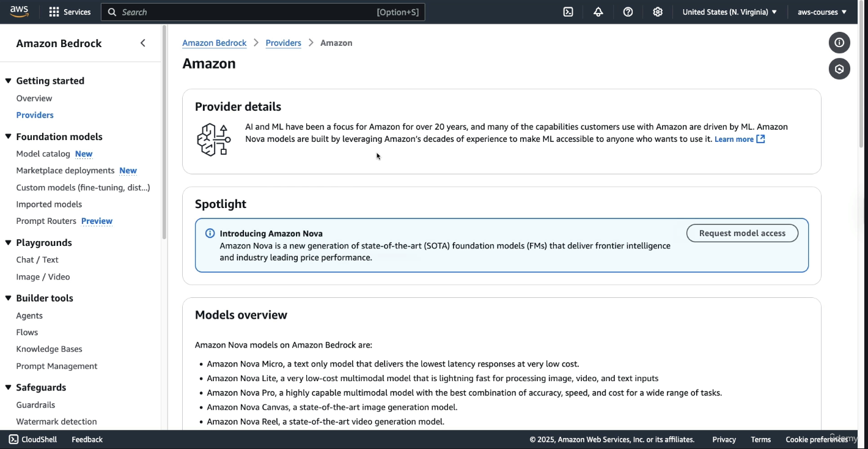
Task: Open the help question mark icon
Action: [628, 12]
